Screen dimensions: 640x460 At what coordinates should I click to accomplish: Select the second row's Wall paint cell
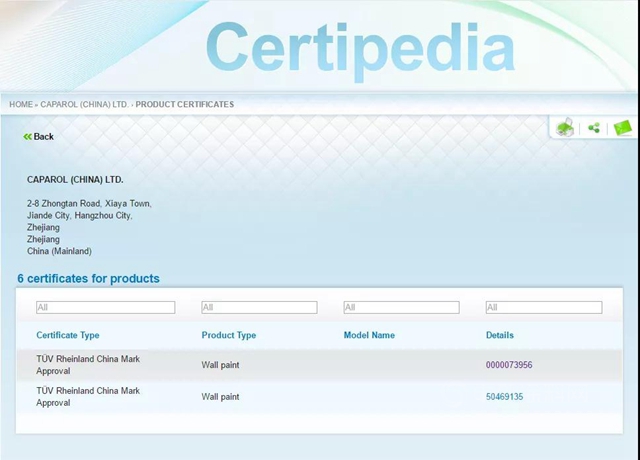[221, 397]
